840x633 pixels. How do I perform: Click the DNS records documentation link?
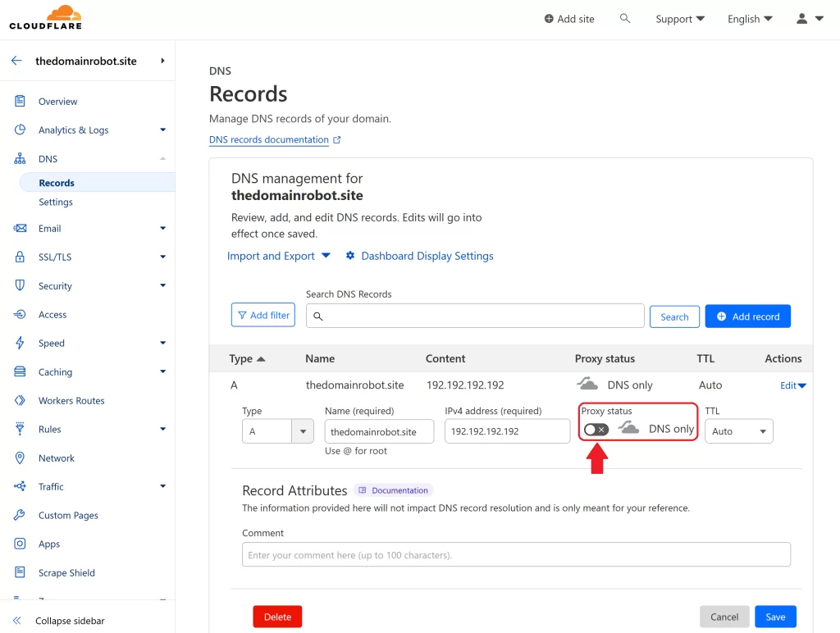pyautogui.click(x=270, y=139)
